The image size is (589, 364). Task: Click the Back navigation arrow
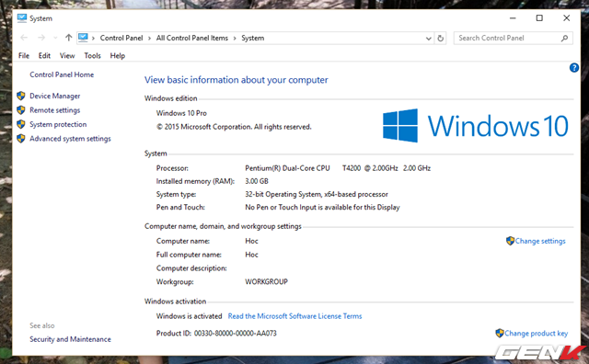coord(24,38)
